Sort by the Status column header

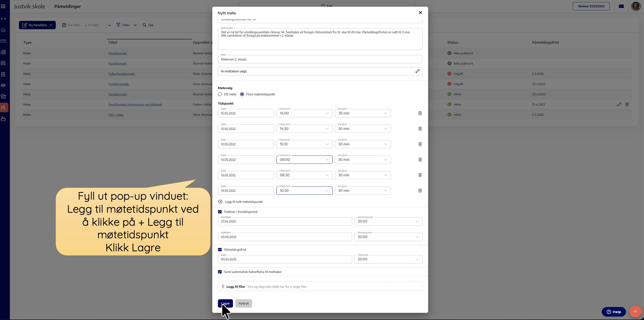[453, 43]
